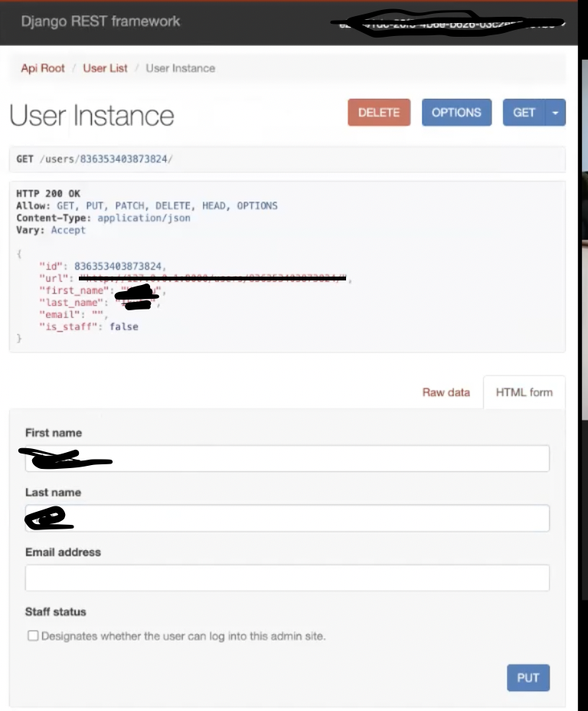Open the logged-in user menu in navbar

(451, 23)
